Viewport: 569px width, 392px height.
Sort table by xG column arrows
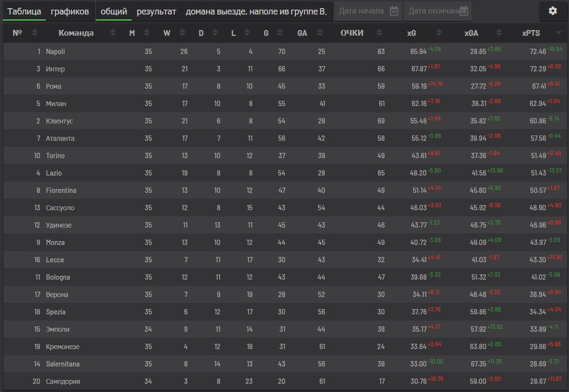point(439,33)
